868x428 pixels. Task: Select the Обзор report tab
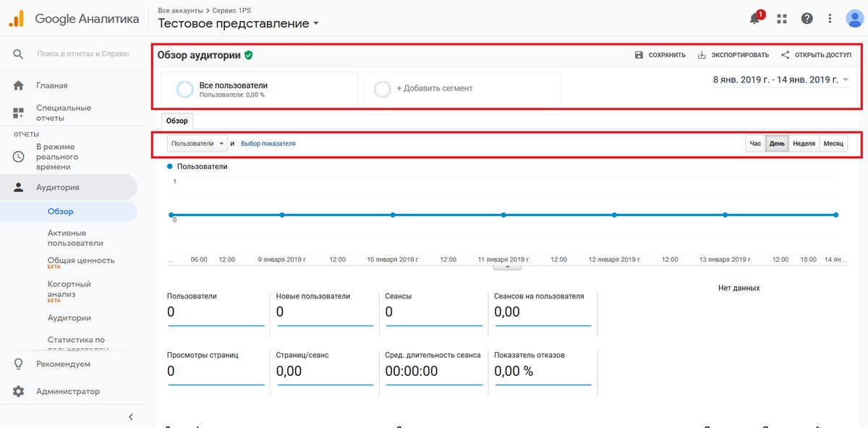176,121
